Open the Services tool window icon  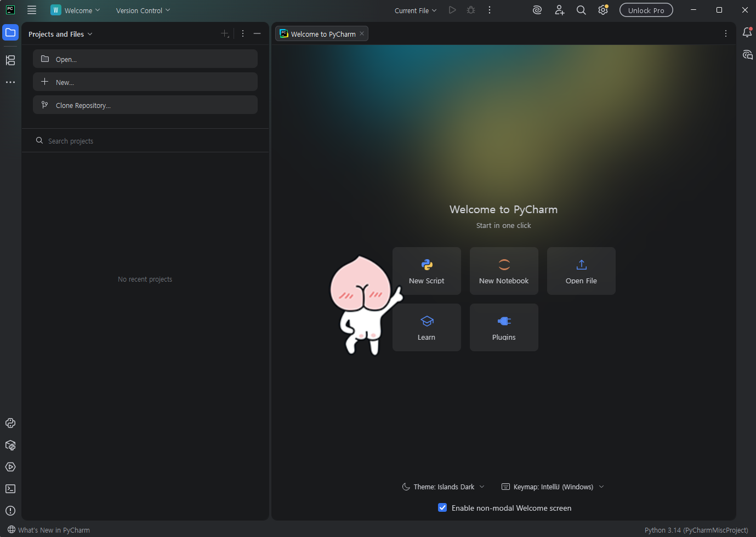pos(10,467)
